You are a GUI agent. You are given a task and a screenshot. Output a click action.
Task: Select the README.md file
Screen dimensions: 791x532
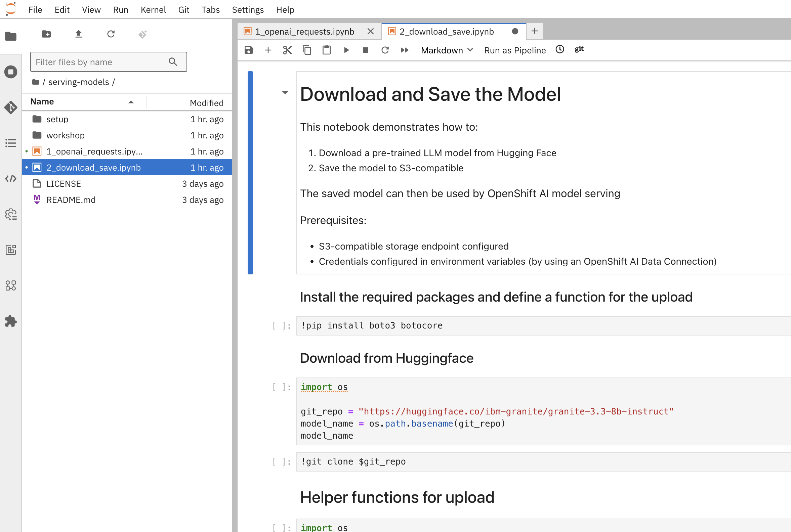point(127,199)
